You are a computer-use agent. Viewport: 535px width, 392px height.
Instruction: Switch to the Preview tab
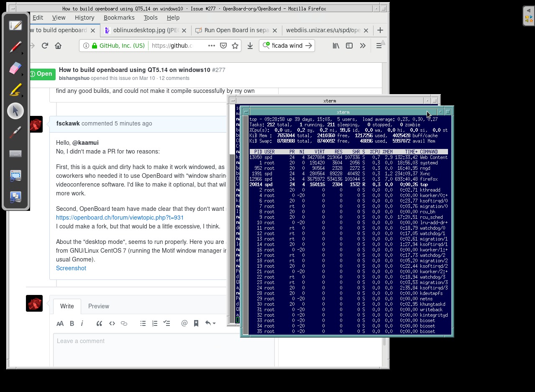tap(98, 306)
